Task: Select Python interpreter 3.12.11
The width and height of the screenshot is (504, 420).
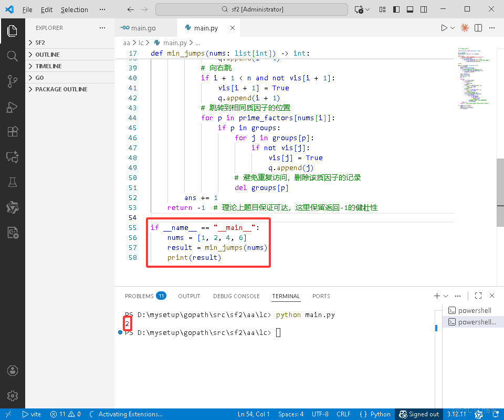Action: coord(456,414)
